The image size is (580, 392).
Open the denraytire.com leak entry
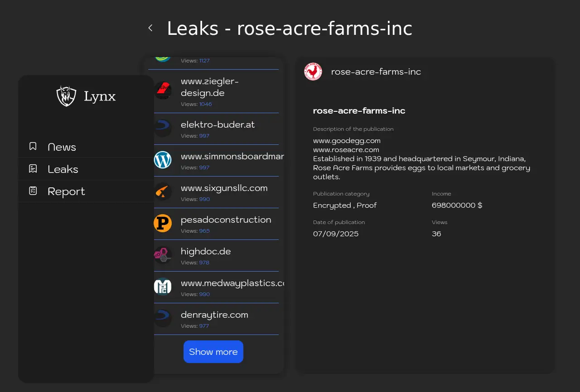coord(214,315)
